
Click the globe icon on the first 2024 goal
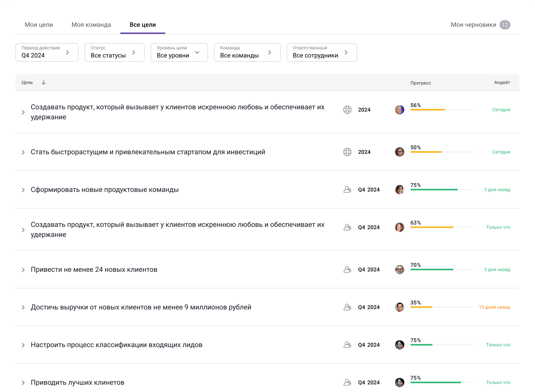tap(347, 110)
